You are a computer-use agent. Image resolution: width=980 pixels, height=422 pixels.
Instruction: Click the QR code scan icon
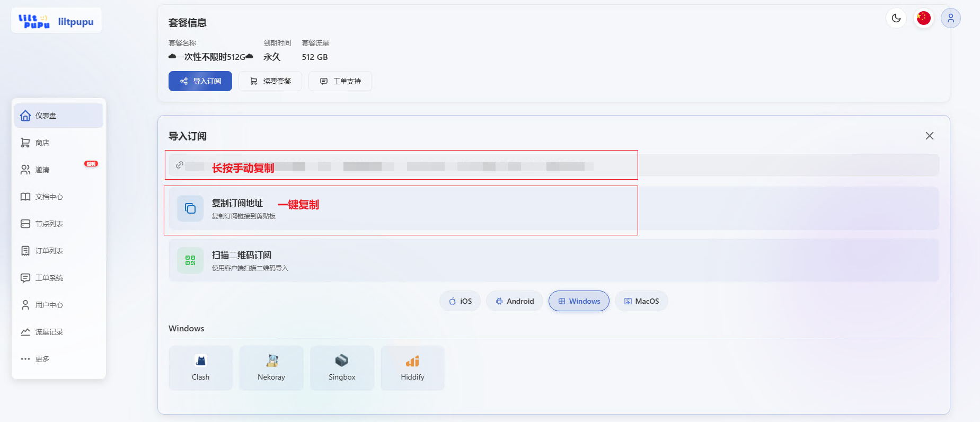point(190,260)
